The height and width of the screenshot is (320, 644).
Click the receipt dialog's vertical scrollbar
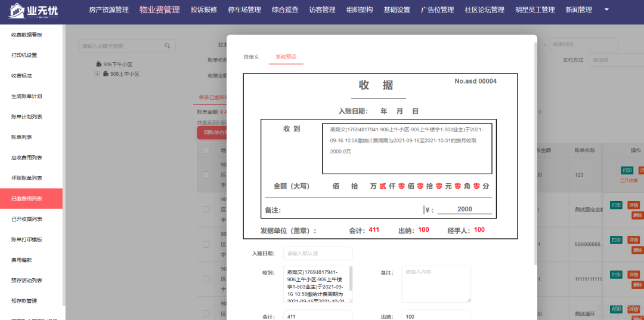tap(535, 152)
